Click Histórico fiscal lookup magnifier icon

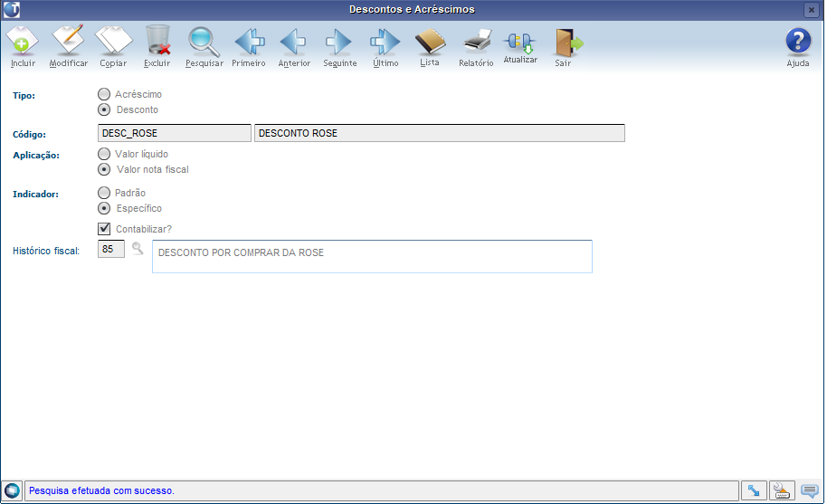[x=138, y=248]
